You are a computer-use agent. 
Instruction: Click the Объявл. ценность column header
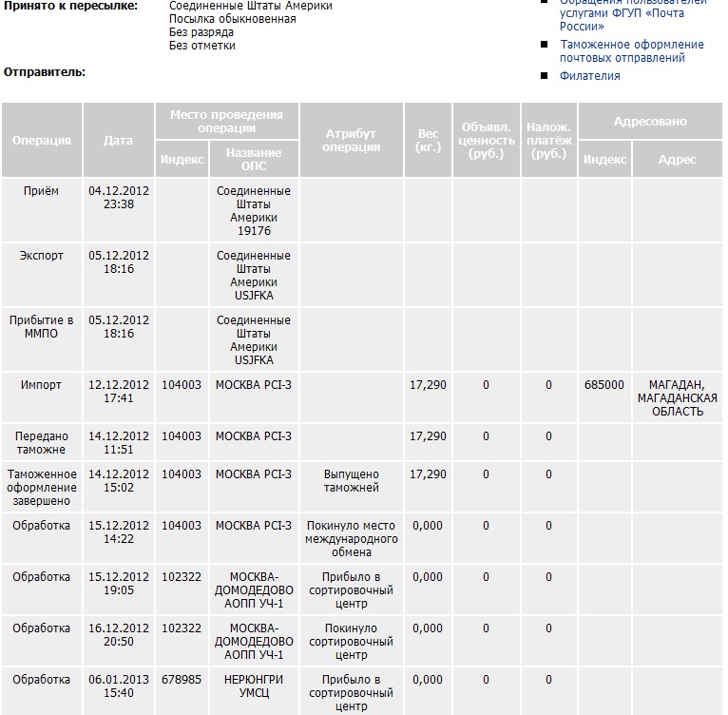point(486,141)
